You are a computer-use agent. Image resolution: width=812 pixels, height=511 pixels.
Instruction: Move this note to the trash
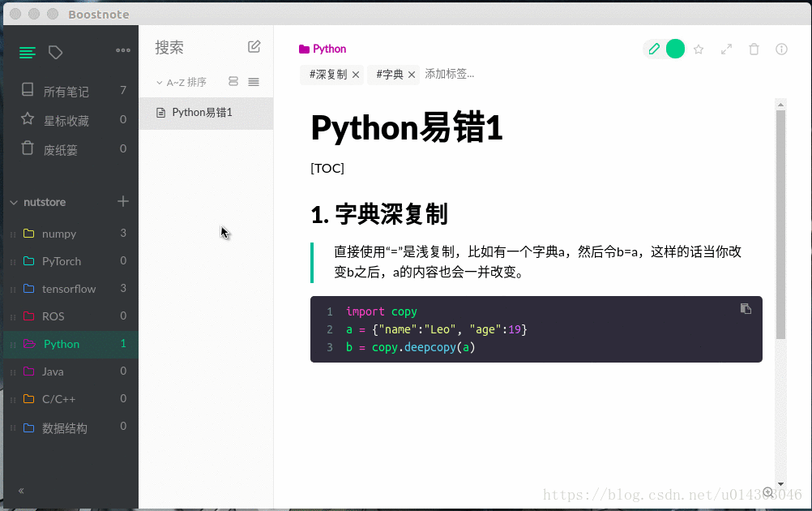point(754,49)
